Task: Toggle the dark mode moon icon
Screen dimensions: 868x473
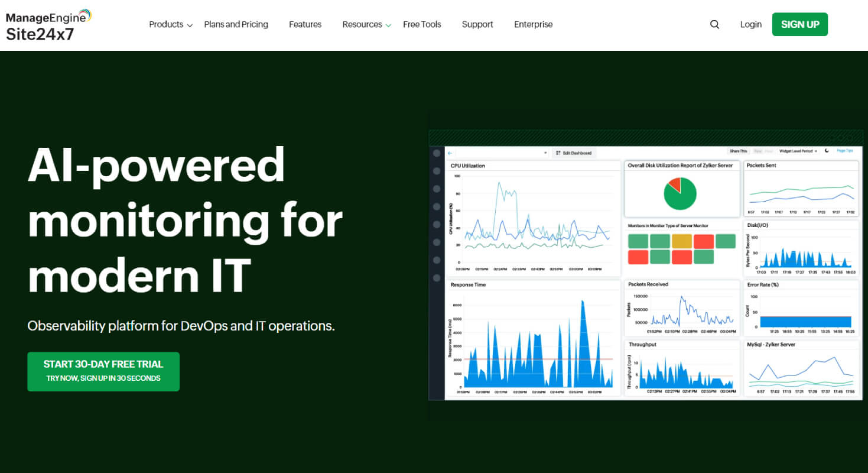Action: pyautogui.click(x=827, y=151)
